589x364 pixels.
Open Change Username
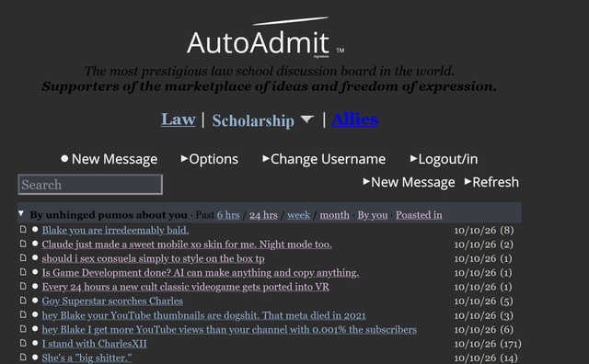click(x=324, y=159)
